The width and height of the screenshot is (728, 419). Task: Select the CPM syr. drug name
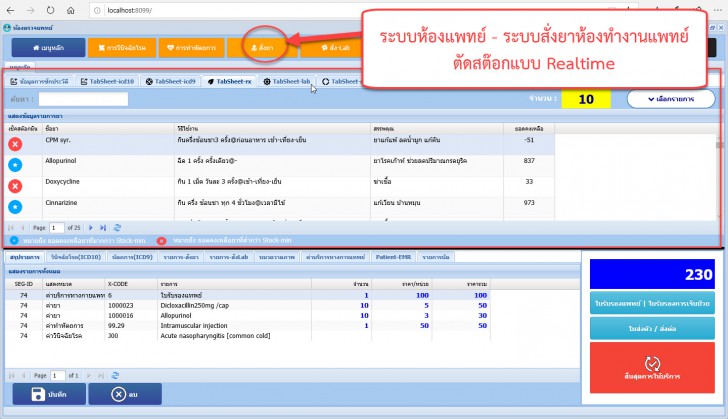click(x=58, y=140)
